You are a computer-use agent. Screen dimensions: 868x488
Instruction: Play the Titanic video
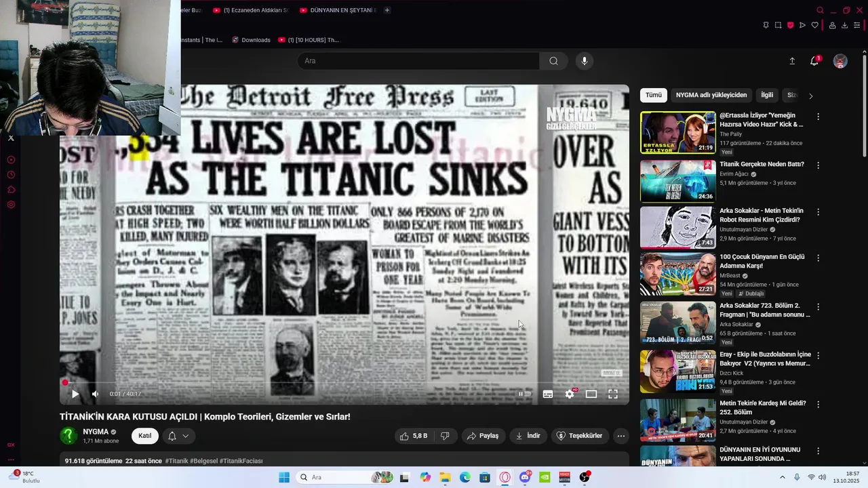coord(75,394)
